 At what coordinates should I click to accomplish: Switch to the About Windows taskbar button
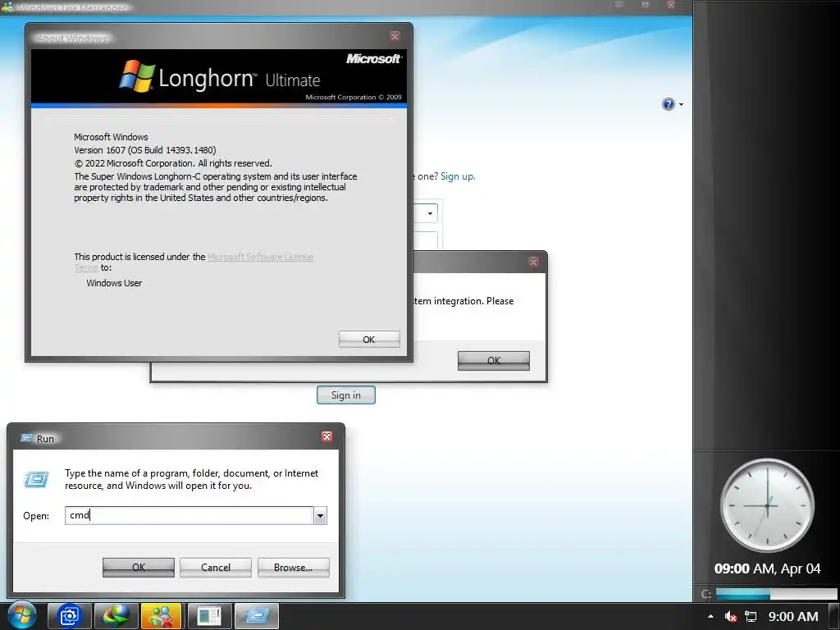click(x=209, y=615)
